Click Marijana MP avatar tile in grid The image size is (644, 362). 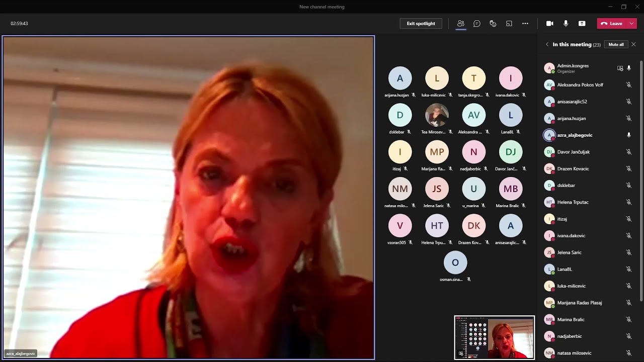(437, 152)
